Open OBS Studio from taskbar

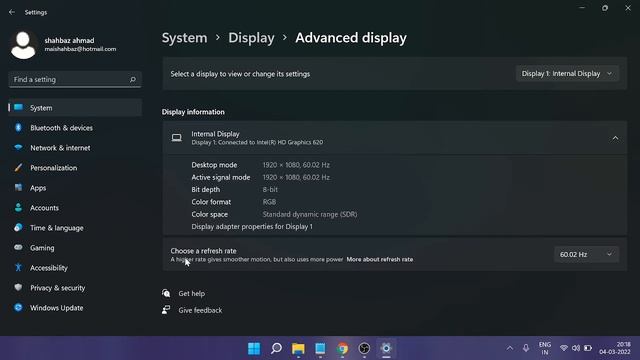[x=364, y=348]
